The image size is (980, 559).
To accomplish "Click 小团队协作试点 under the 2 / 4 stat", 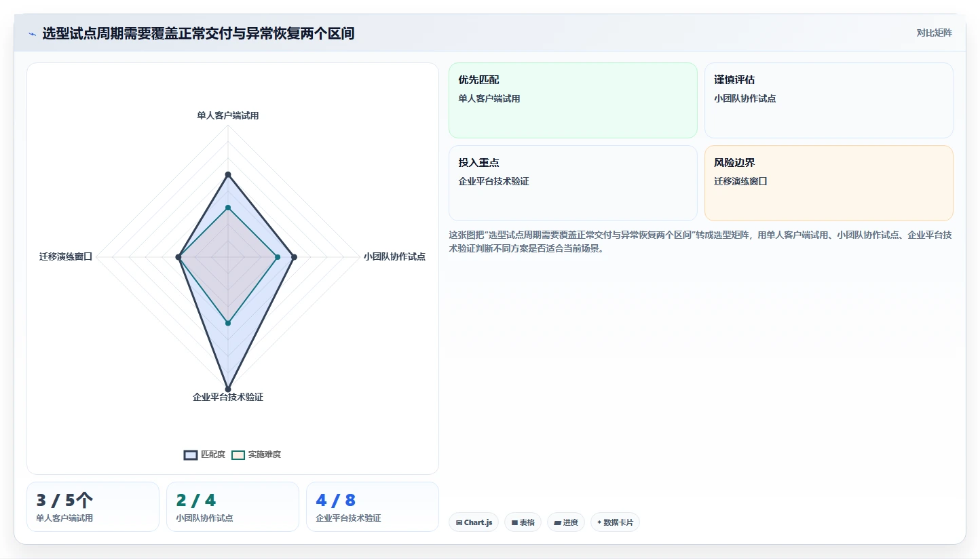I will [204, 518].
